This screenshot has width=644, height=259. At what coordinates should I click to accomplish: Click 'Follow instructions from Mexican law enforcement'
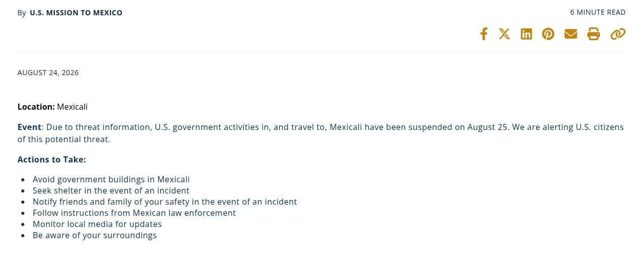click(x=134, y=213)
